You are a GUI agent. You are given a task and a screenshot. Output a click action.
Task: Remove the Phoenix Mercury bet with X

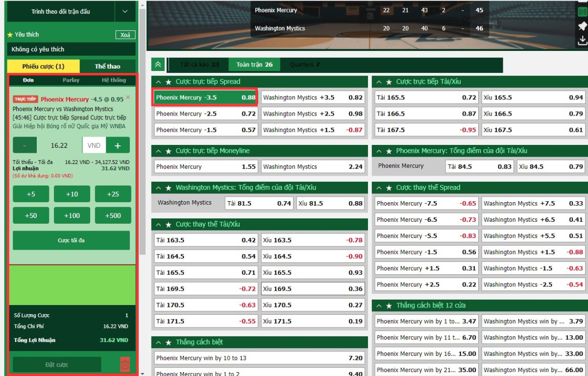128,97
